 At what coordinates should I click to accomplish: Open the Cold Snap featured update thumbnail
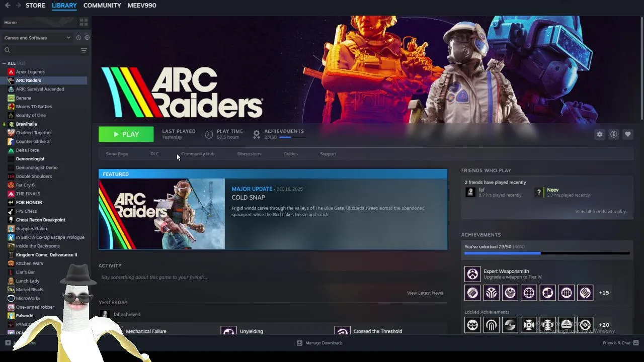click(x=162, y=214)
